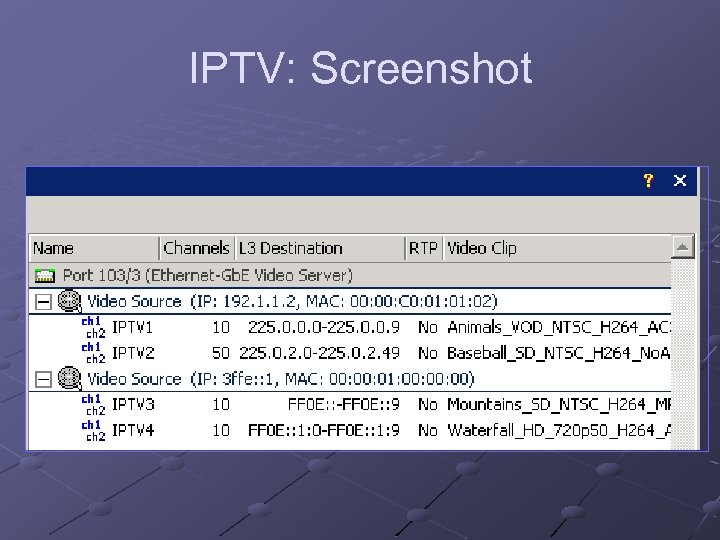The height and width of the screenshot is (540, 720).
Task: Collapse the 3ffe::1 Video Source node
Action: pos(42,379)
